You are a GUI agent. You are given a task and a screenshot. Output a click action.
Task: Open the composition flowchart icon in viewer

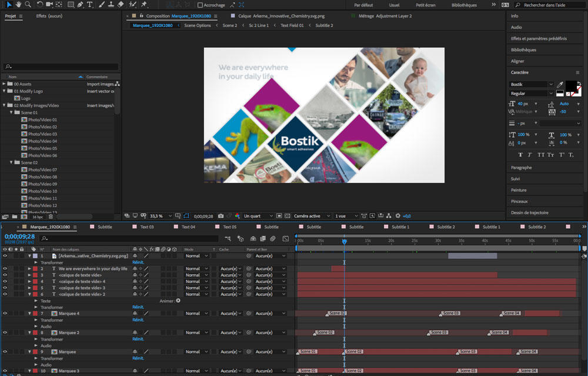389,216
